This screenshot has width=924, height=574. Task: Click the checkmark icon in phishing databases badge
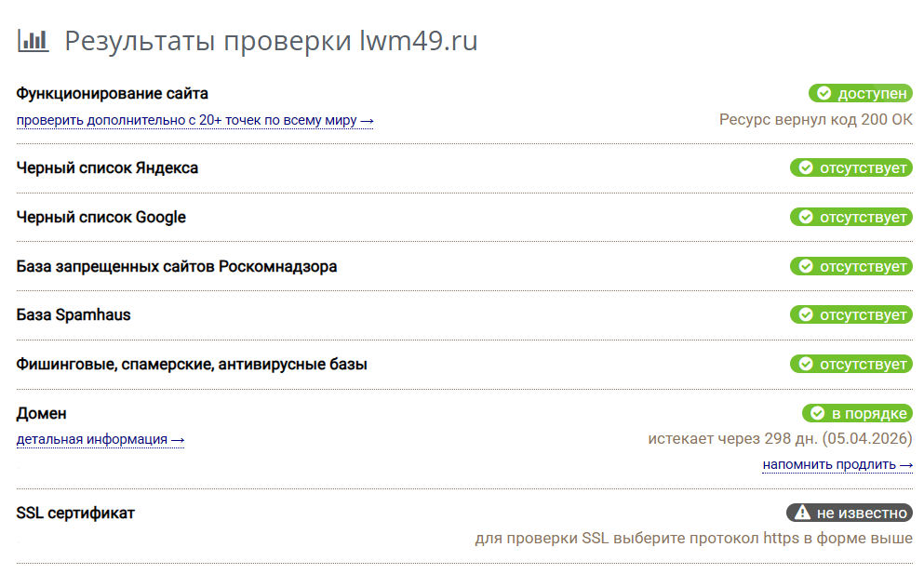coord(806,364)
